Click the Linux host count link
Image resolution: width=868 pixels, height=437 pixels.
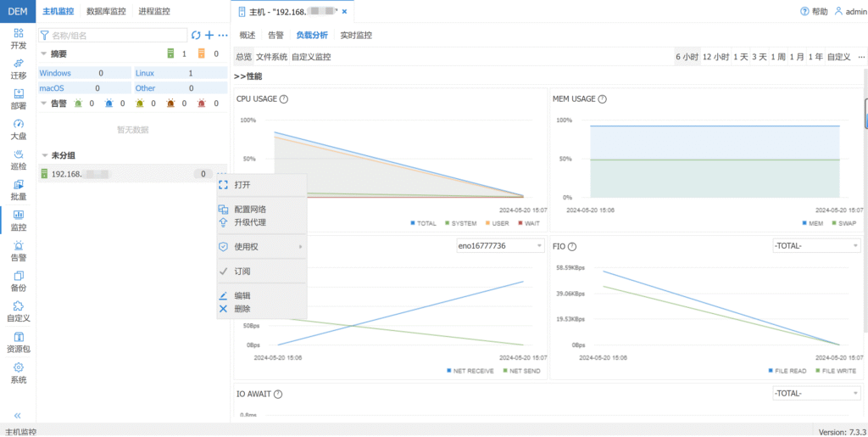pos(145,74)
